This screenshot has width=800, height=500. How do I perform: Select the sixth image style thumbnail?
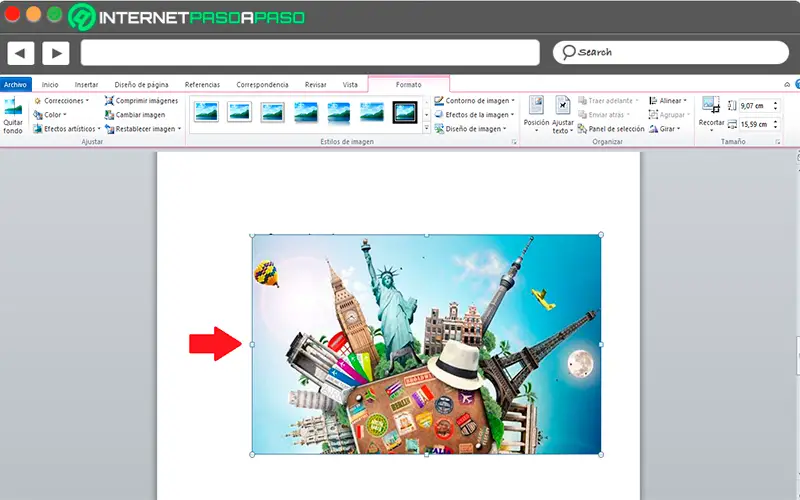click(x=371, y=112)
